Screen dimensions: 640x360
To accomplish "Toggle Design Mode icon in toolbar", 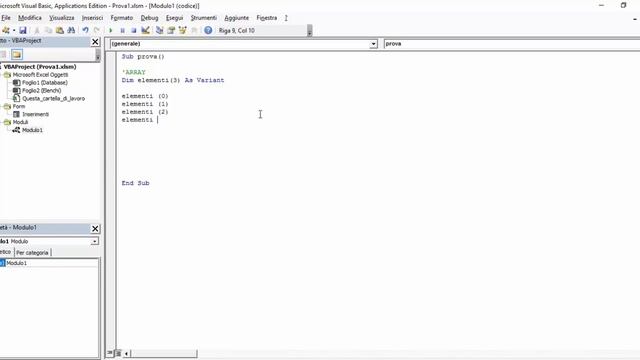I will coord(145,30).
